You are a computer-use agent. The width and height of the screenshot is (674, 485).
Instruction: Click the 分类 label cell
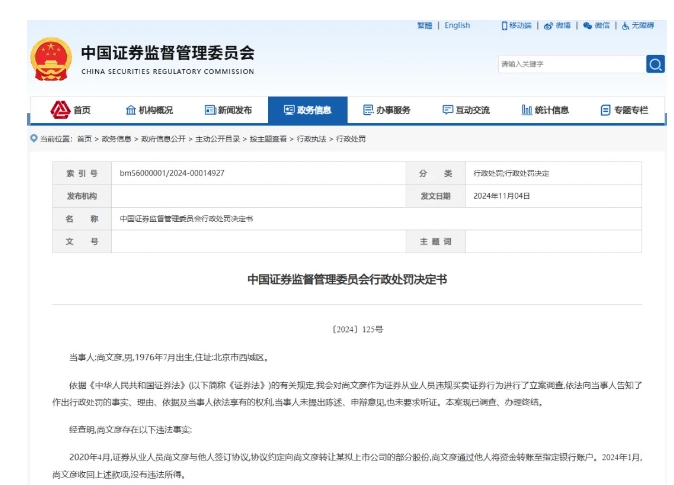click(435, 173)
